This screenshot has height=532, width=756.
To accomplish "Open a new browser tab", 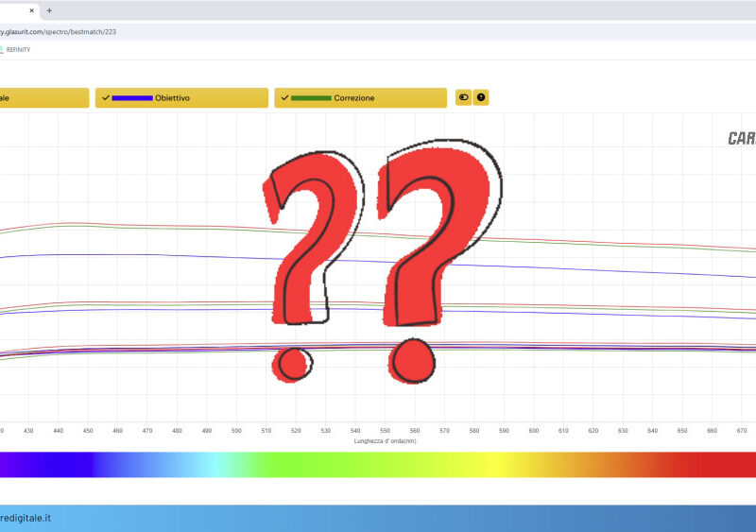I will (49, 10).
